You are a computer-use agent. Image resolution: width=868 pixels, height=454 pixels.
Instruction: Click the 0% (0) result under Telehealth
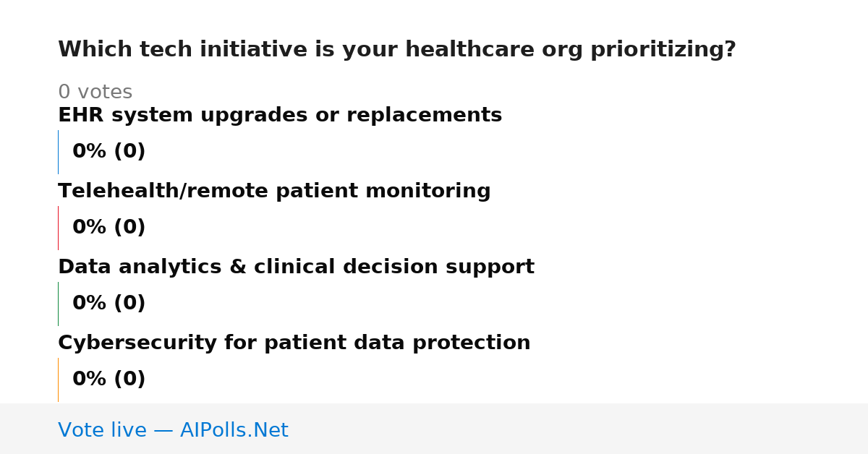(109, 228)
